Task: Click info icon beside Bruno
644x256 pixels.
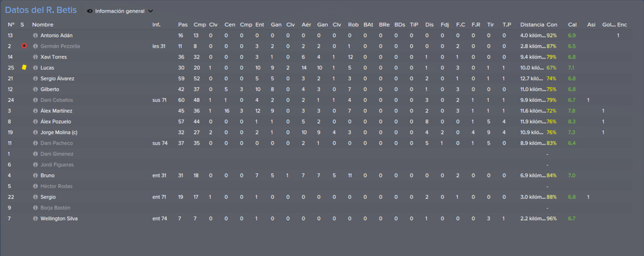Action: 35,175
